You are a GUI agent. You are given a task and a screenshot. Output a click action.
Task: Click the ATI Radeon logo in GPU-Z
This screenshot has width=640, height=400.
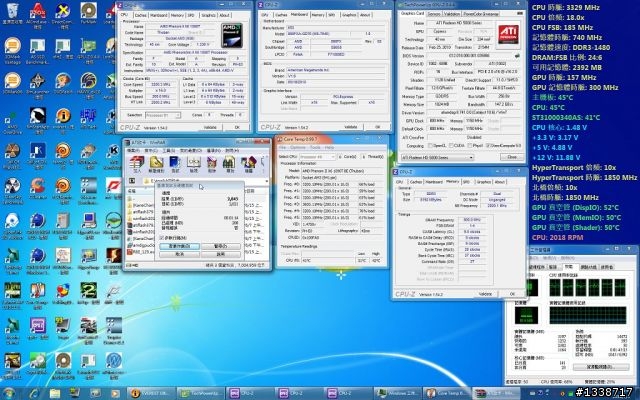pyautogui.click(x=508, y=34)
